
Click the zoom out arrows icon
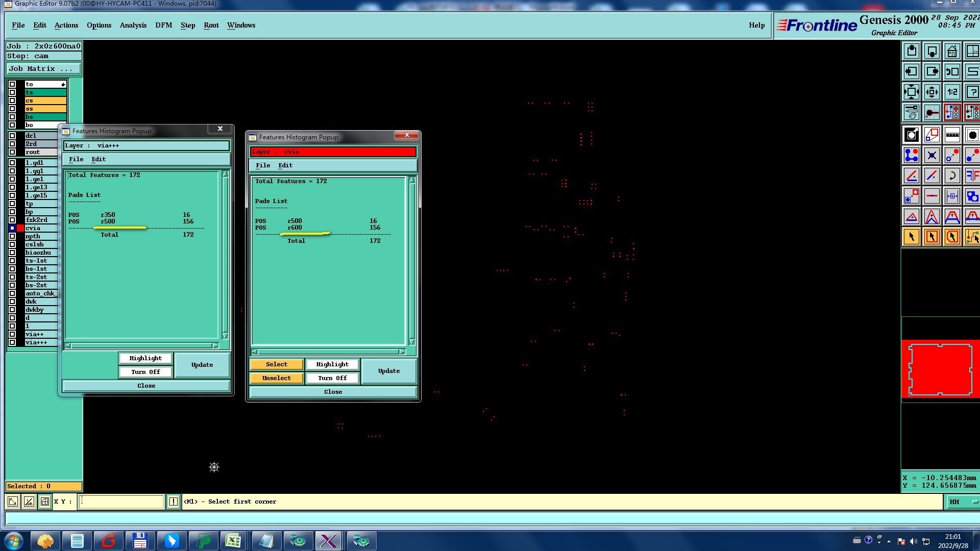click(912, 92)
